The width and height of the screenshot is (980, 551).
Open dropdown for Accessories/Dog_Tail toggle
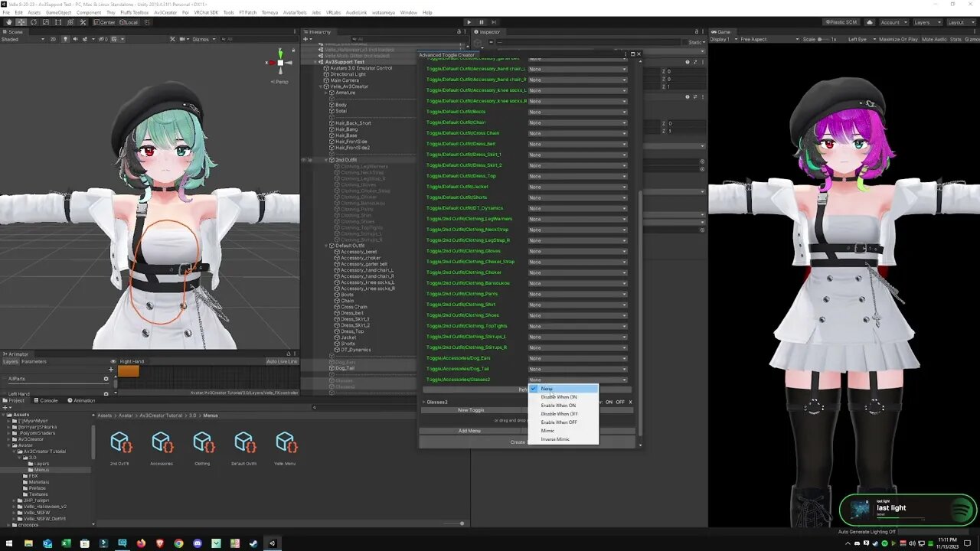click(x=578, y=369)
